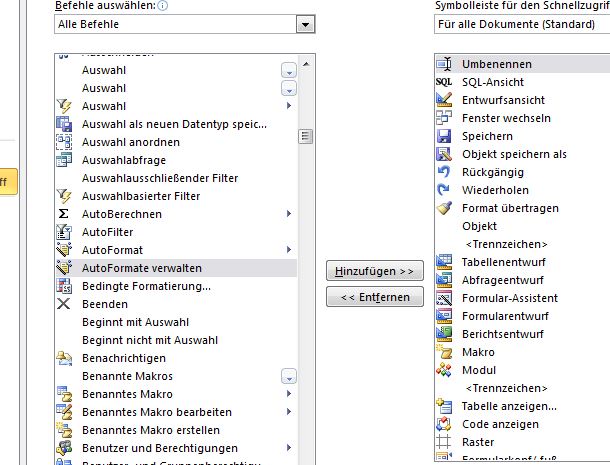This screenshot has width=610, height=465.
Task: Click the Tabellenentwurf icon
Action: pyautogui.click(x=444, y=261)
